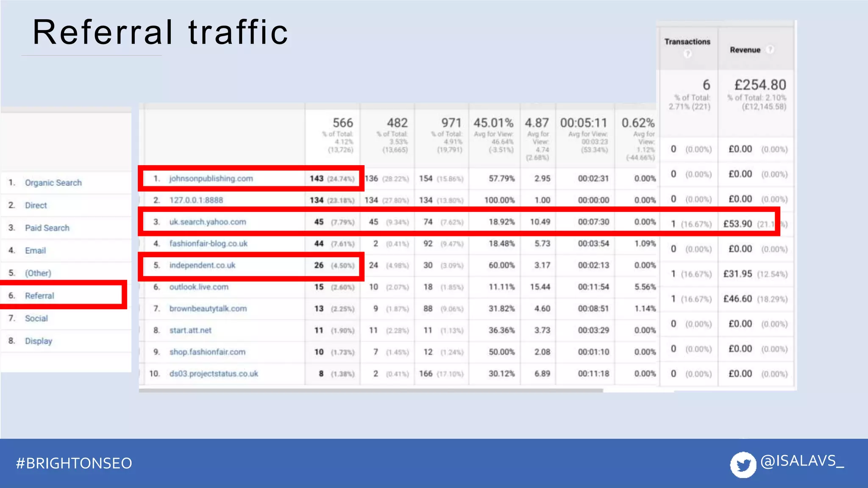Click the 60.00% cell for independent.co.uk
This screenshot has width=868, height=488.
(502, 265)
